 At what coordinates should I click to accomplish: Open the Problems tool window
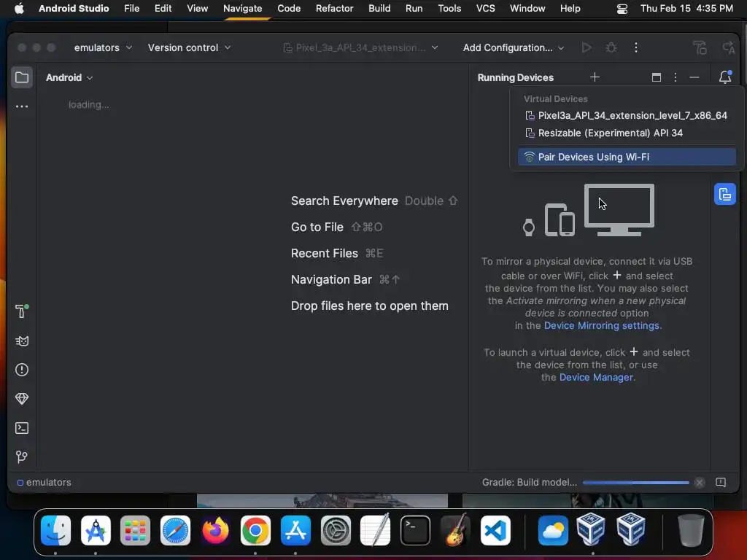pos(22,370)
